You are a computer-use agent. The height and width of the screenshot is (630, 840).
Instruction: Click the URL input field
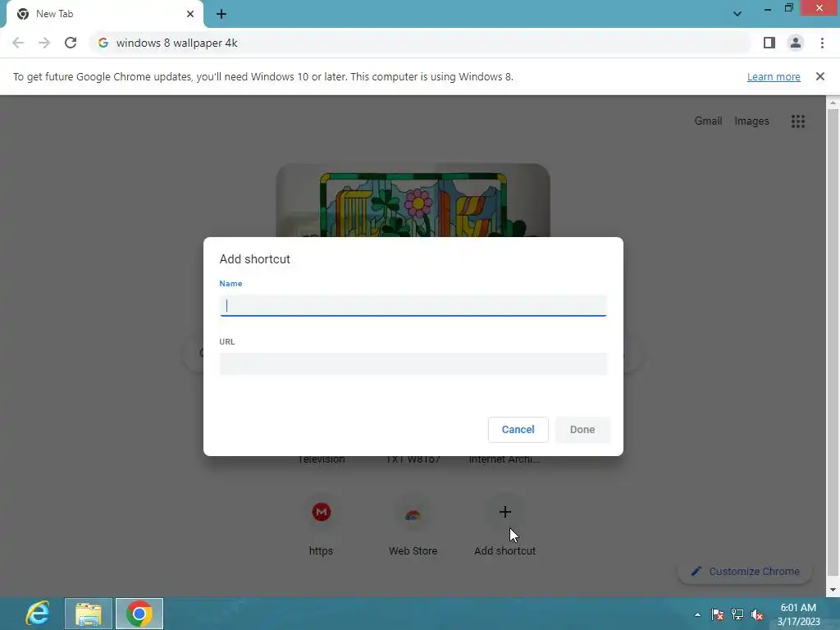pyautogui.click(x=413, y=363)
